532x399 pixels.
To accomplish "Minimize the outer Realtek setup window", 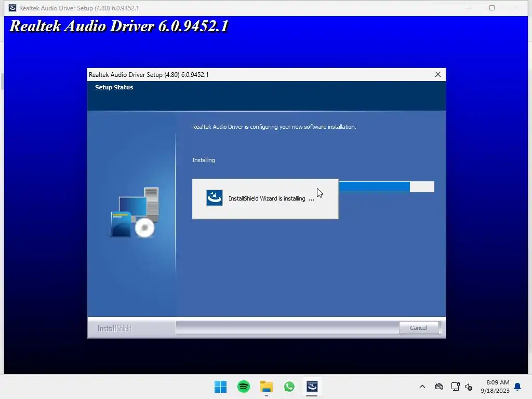I will (469, 8).
